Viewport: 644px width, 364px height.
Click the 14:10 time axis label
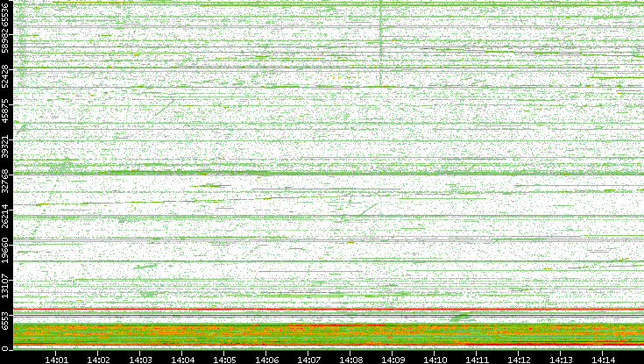435,360
